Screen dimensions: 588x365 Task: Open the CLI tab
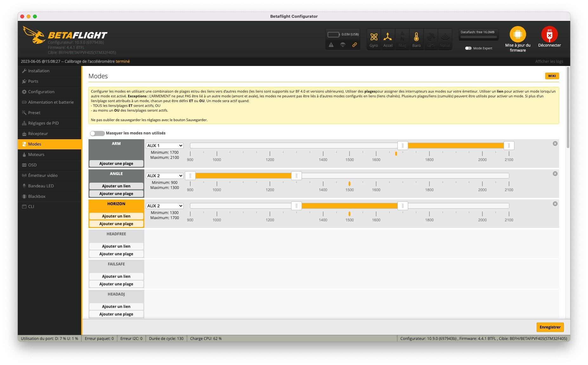click(x=50, y=206)
